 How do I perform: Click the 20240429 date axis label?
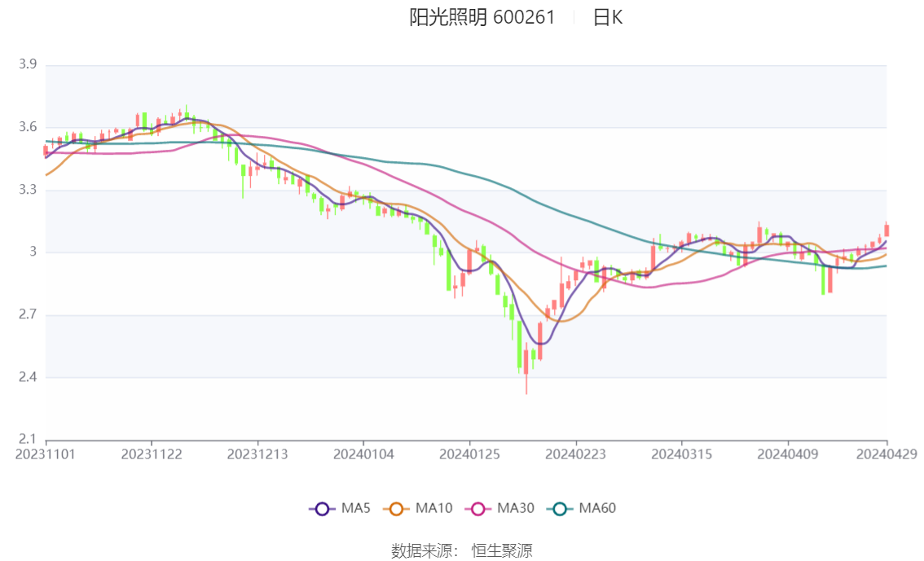(887, 454)
